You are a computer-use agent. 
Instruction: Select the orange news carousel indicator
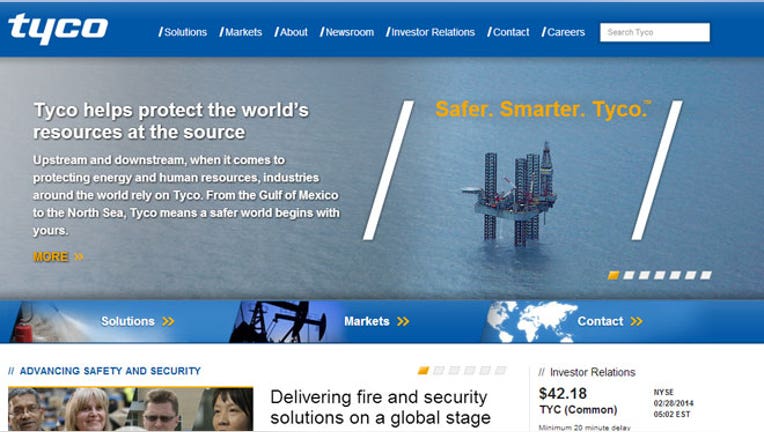click(423, 371)
